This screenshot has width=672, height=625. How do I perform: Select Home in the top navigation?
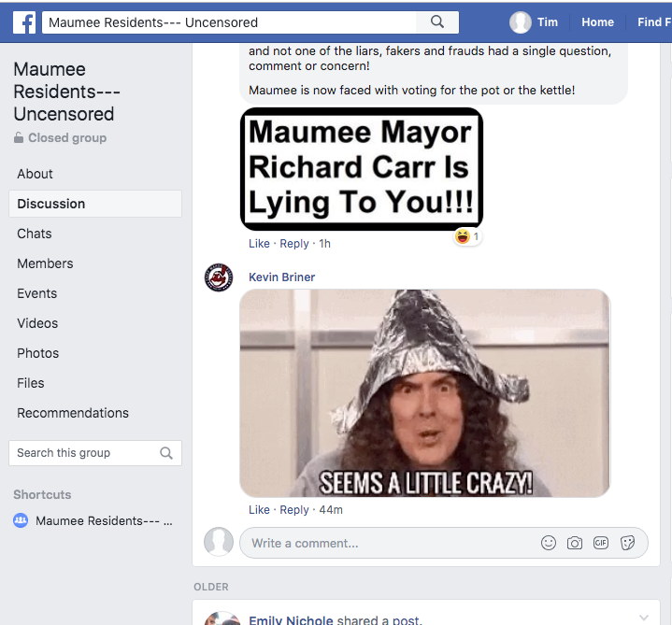pyautogui.click(x=597, y=21)
